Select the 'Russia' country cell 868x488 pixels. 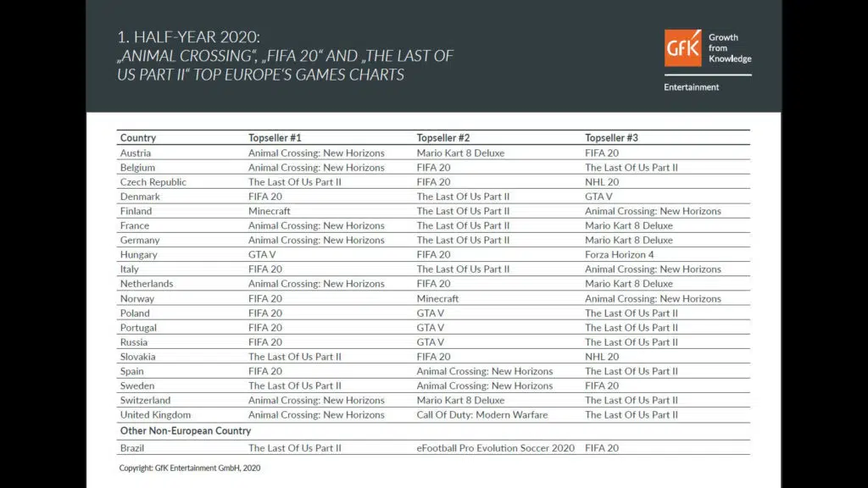coord(133,342)
